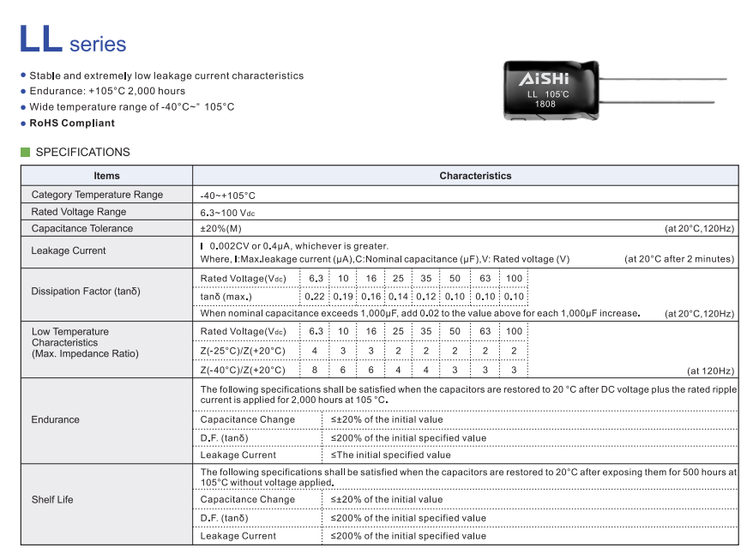The height and width of the screenshot is (560, 753).
Task: Select the Rated Voltage Range row label
Action: coord(79,212)
